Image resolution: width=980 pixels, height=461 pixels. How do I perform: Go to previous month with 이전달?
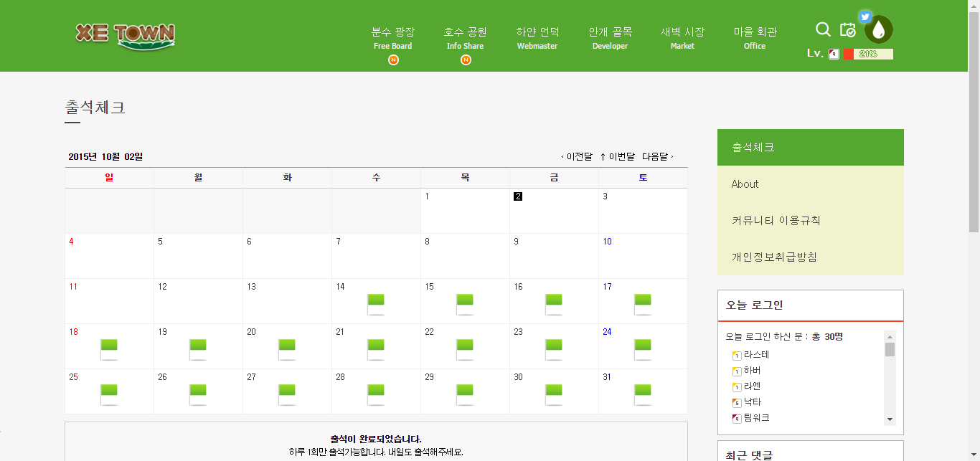coord(577,156)
